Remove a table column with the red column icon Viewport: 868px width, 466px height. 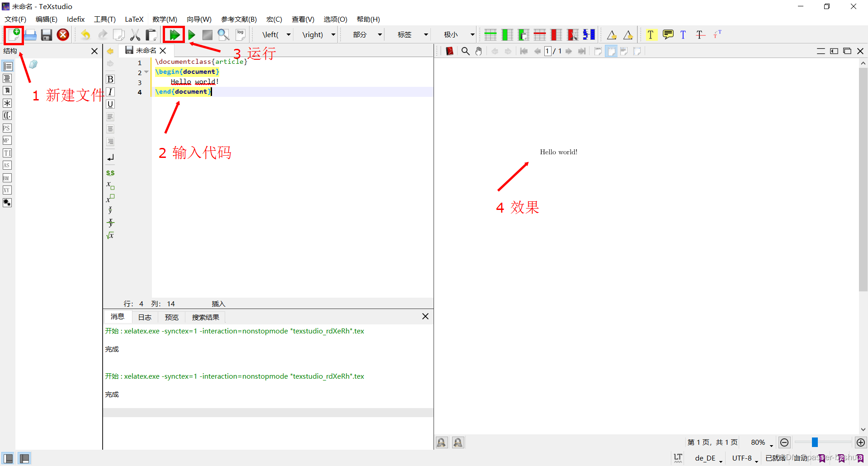pyautogui.click(x=556, y=35)
